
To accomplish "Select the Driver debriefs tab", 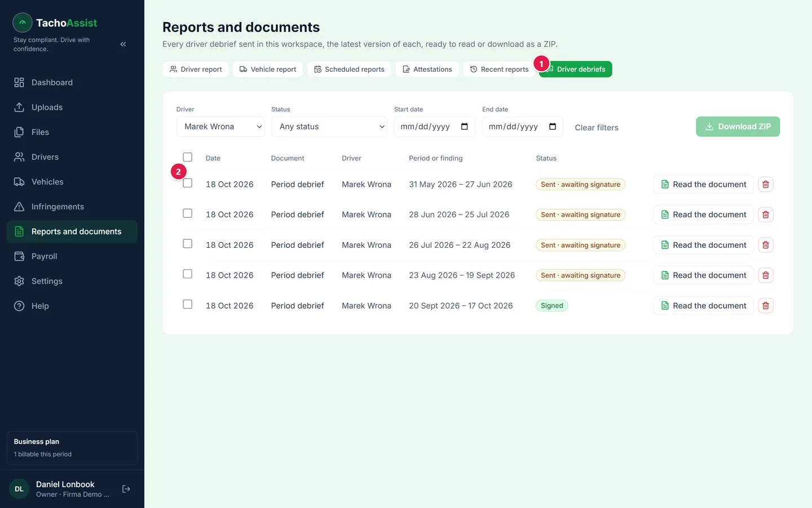I will click(576, 69).
